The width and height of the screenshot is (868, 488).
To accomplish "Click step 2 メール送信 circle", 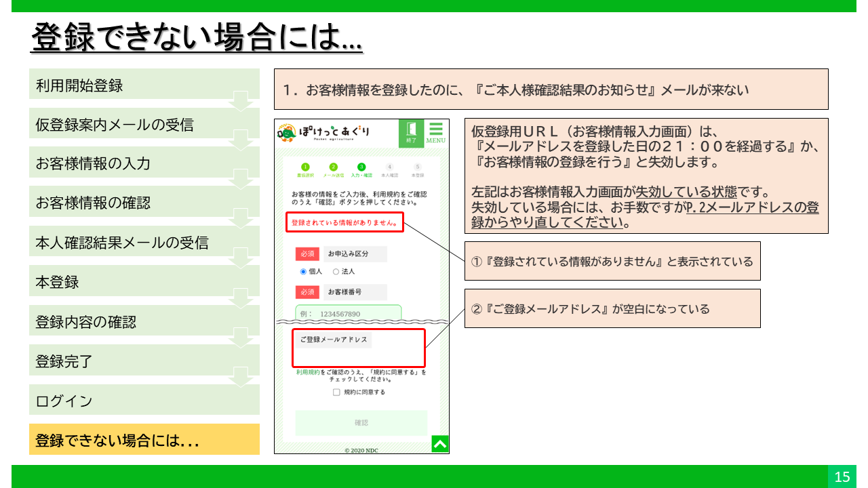I will pos(333,167).
